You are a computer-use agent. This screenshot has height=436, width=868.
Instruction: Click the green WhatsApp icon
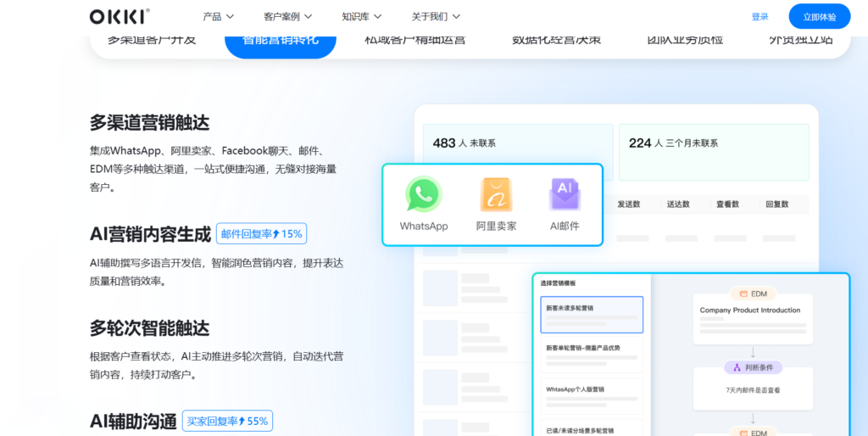coord(423,194)
